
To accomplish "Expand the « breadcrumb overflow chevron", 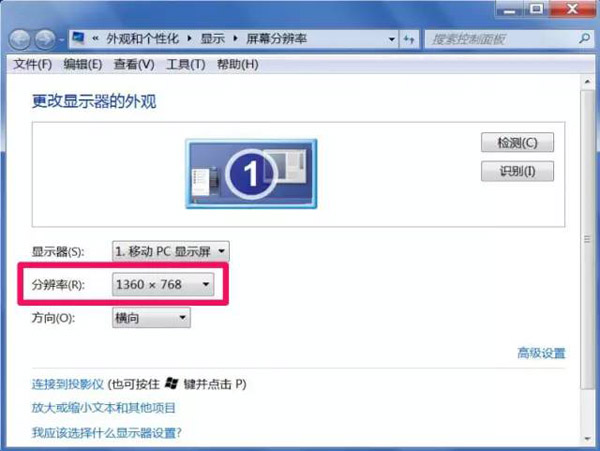I will click(x=96, y=38).
